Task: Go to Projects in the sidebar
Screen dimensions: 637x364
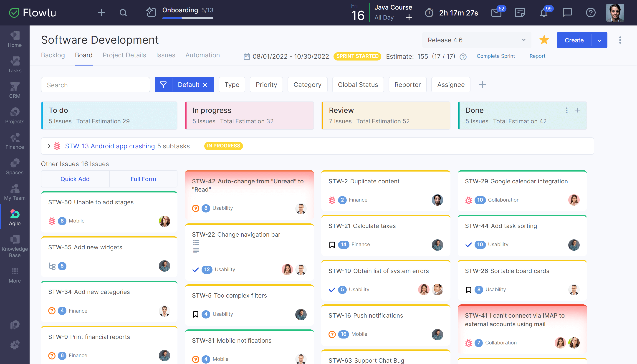Action: tap(15, 116)
